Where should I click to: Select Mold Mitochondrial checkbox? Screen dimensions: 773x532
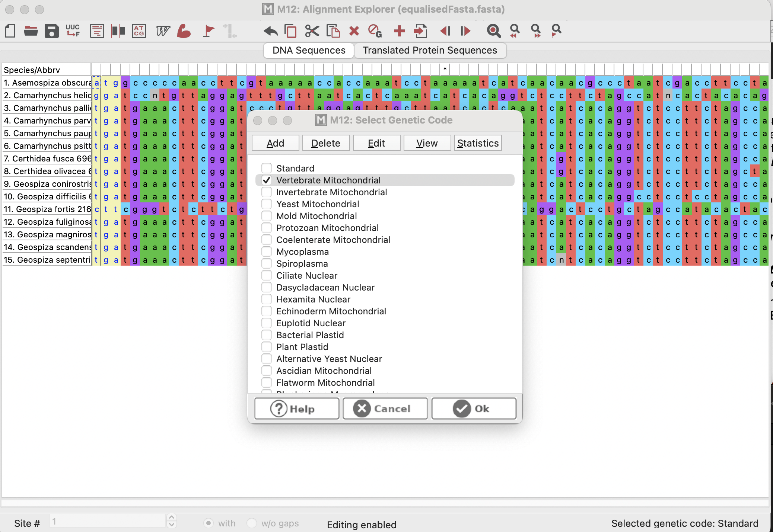(267, 216)
